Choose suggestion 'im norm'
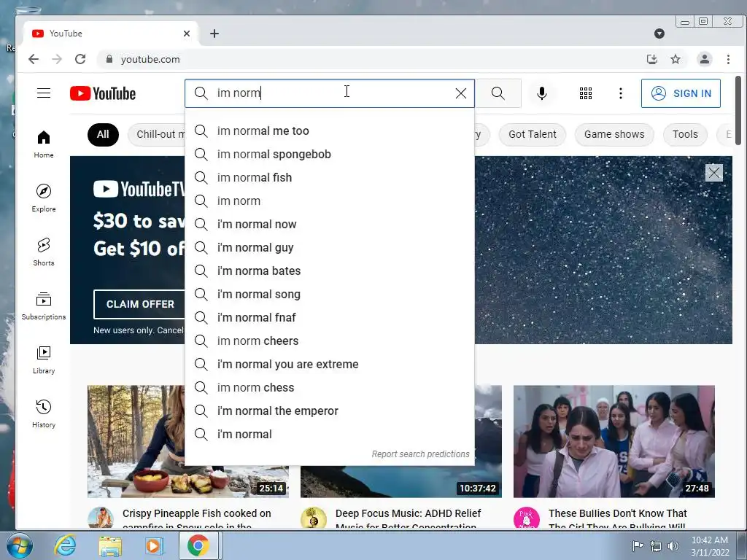 tap(330, 201)
